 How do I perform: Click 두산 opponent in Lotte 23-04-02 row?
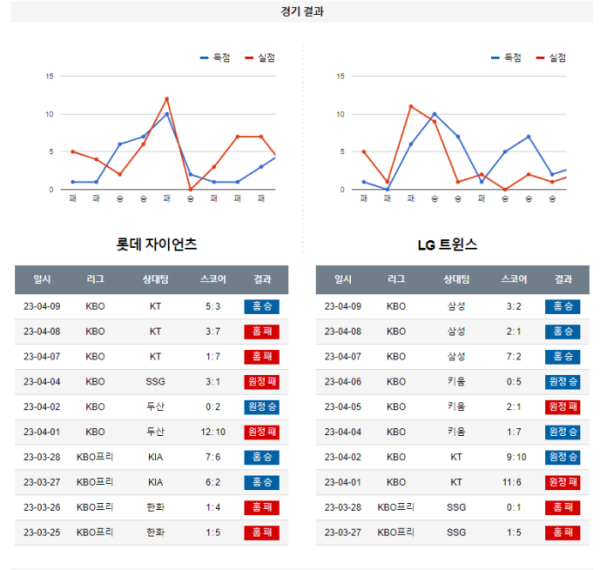tap(155, 407)
